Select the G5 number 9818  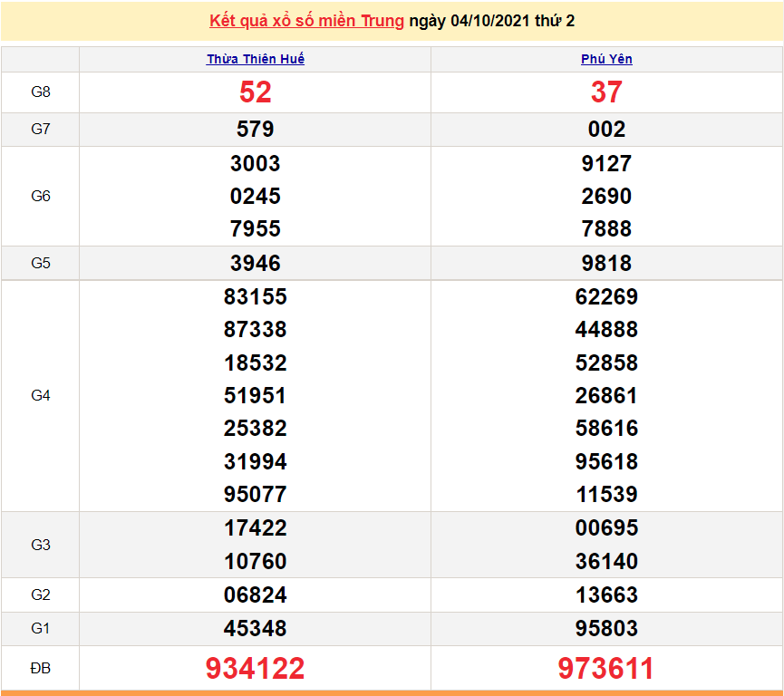click(x=606, y=263)
